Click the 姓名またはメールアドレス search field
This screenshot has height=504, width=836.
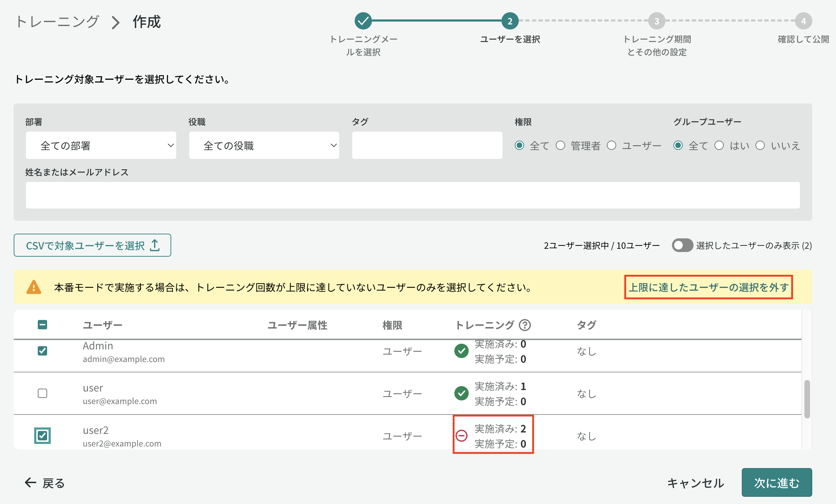[x=413, y=195]
